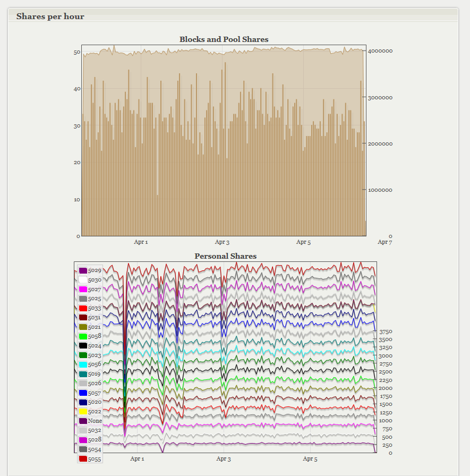Click the cyan swatch for series 5056
Screen dimensions: 470x476
tap(83, 364)
